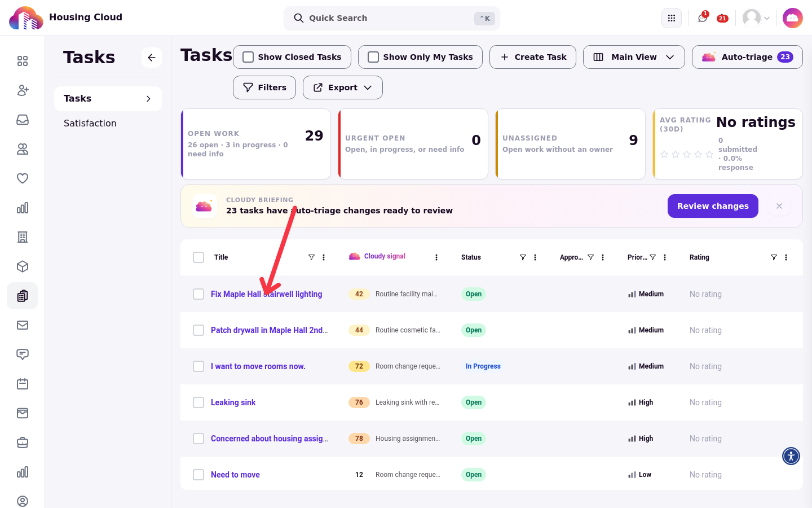Focus the Quick Search field
The height and width of the screenshot is (508, 812).
pyautogui.click(x=392, y=18)
